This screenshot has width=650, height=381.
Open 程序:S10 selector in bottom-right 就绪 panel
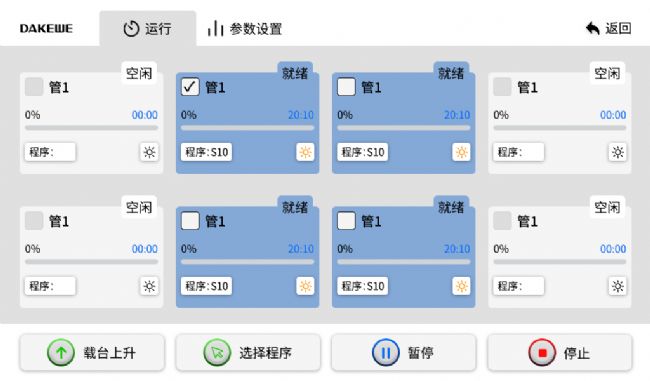(x=363, y=286)
